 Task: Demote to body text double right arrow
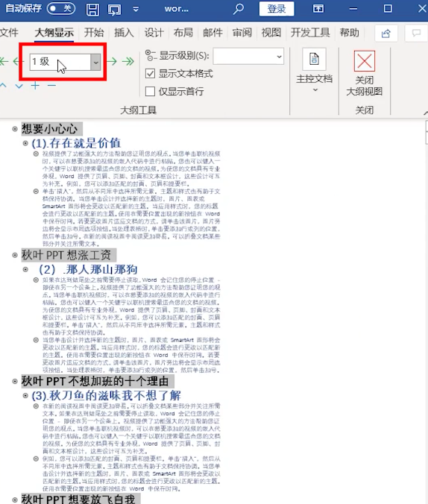(128, 61)
